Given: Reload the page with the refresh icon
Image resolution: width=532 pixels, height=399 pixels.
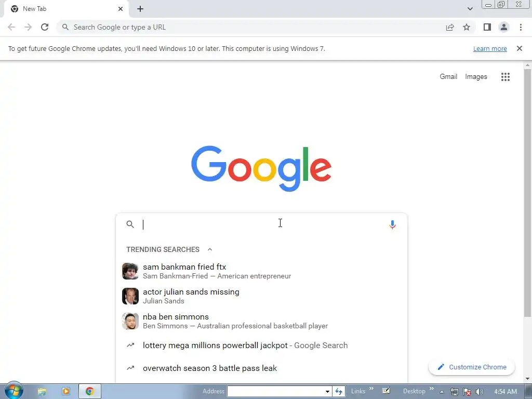Looking at the screenshot, I should pyautogui.click(x=45, y=27).
